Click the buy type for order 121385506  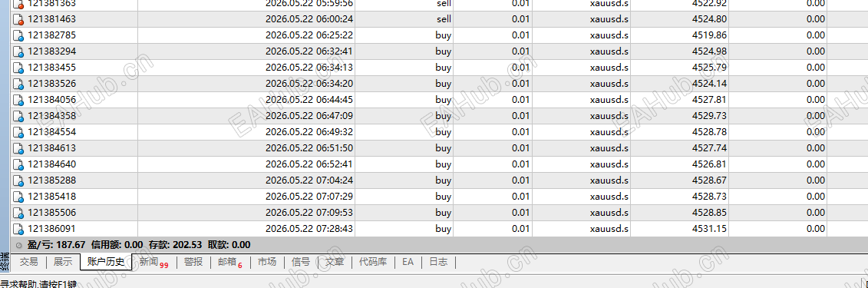pos(444,213)
